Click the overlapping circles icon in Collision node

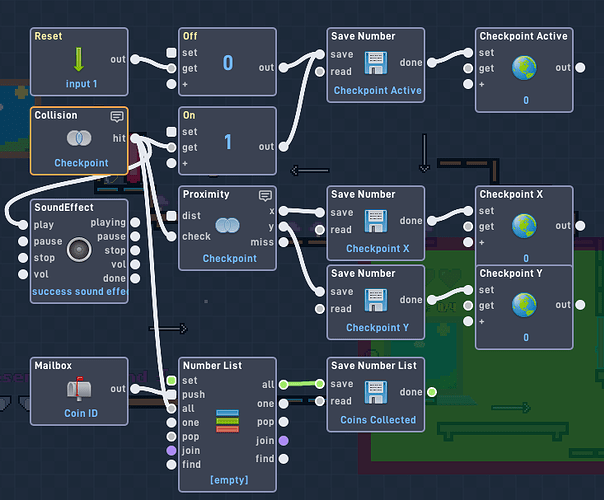click(x=79, y=138)
